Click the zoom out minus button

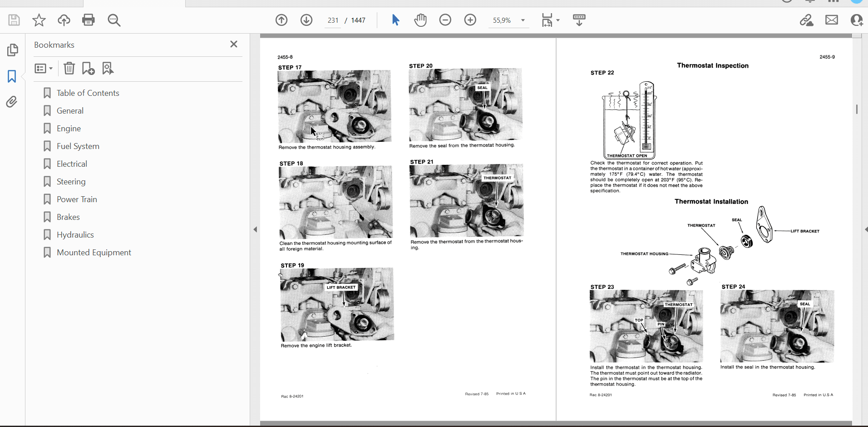point(445,20)
